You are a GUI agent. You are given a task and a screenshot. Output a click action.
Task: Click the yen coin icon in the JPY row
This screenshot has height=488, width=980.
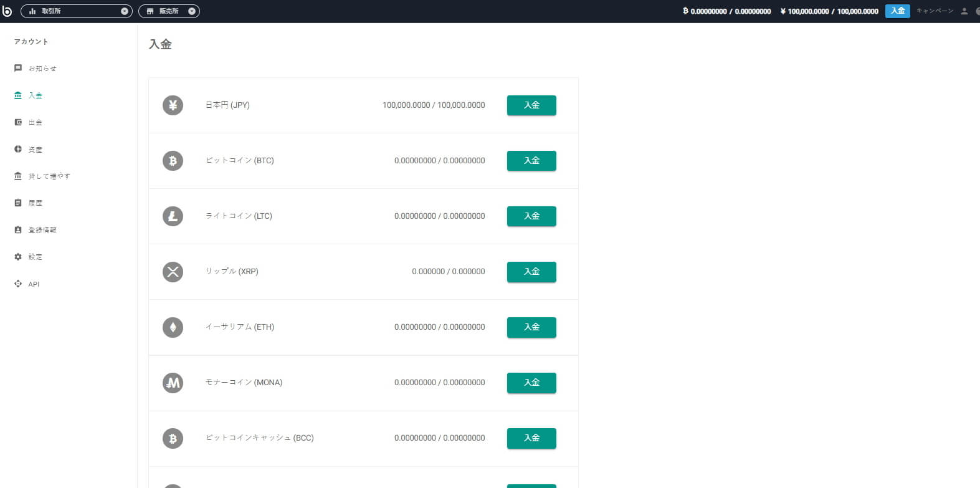pyautogui.click(x=173, y=105)
